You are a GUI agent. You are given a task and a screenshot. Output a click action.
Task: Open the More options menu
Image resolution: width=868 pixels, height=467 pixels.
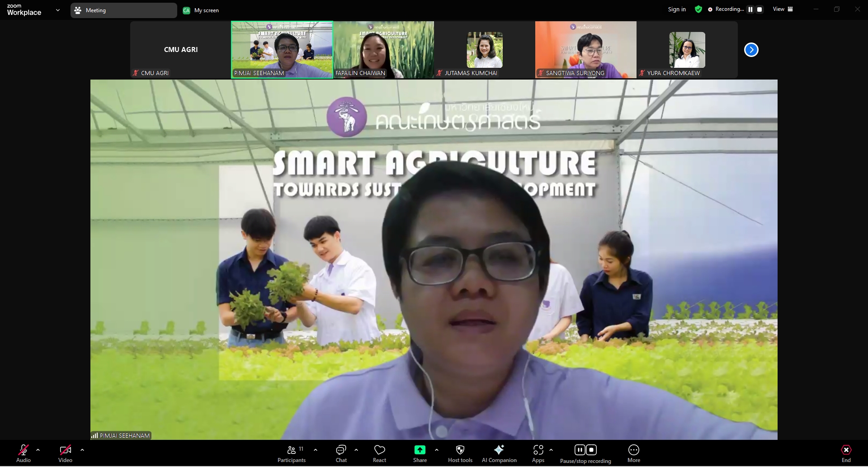[634, 453]
